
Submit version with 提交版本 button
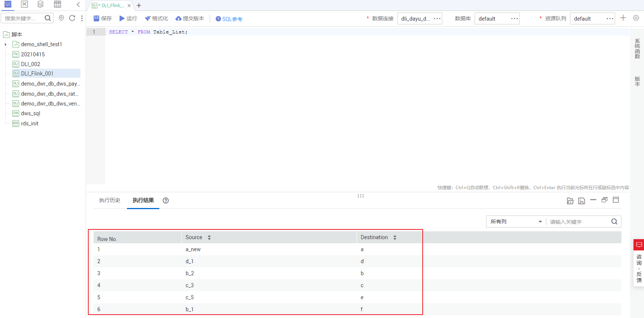(190, 18)
